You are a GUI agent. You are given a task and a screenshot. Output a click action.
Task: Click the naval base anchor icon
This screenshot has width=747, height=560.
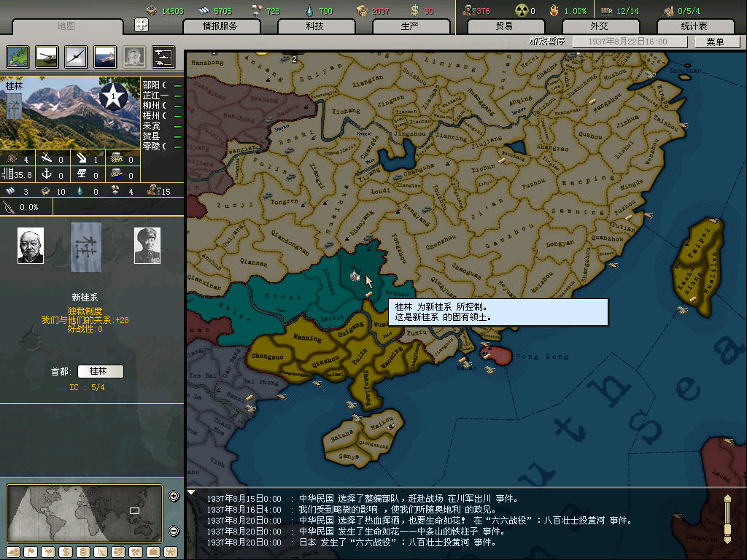(46, 174)
